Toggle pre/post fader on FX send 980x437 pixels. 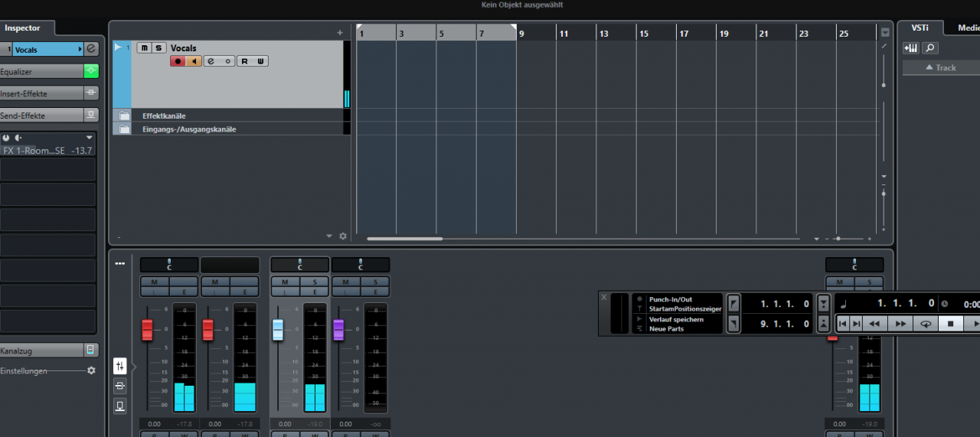click(x=18, y=138)
